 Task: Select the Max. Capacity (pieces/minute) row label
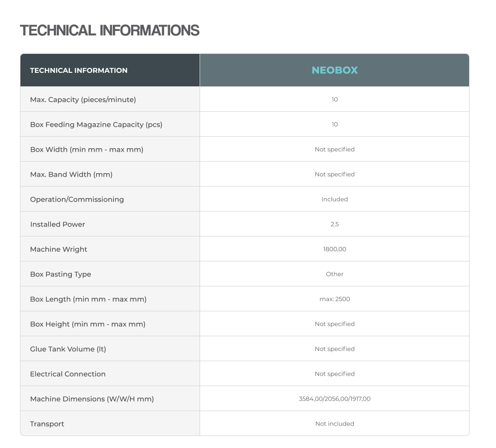point(83,99)
